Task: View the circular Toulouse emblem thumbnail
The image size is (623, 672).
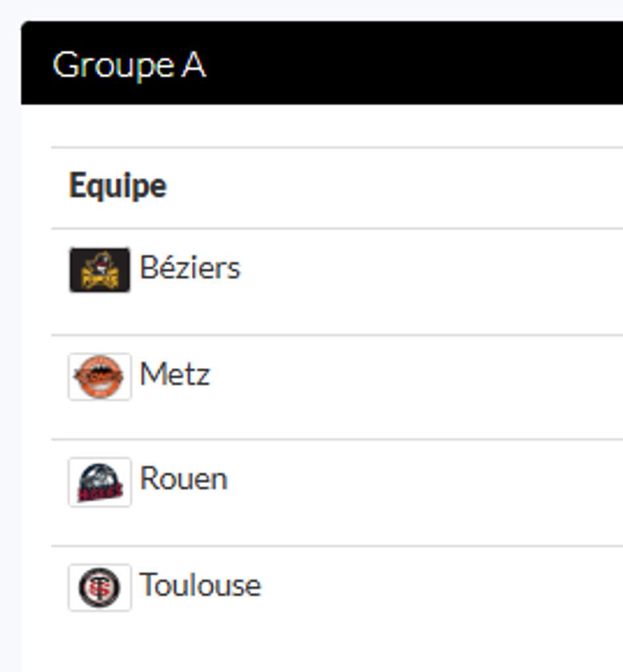Action: 100,587
